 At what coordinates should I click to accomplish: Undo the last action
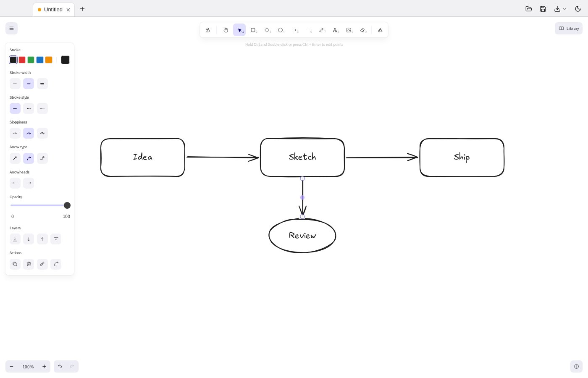pyautogui.click(x=60, y=367)
